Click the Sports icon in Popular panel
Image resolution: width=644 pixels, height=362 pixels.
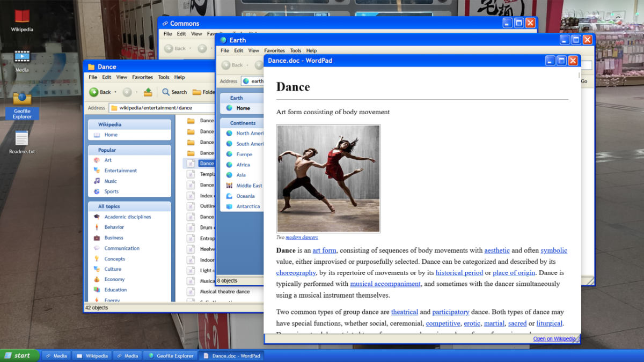(x=97, y=191)
